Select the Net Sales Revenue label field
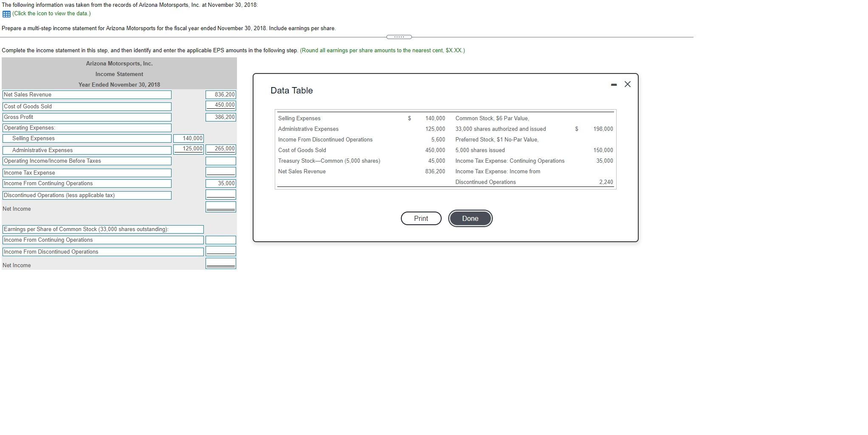The height and width of the screenshot is (435, 868). point(87,95)
